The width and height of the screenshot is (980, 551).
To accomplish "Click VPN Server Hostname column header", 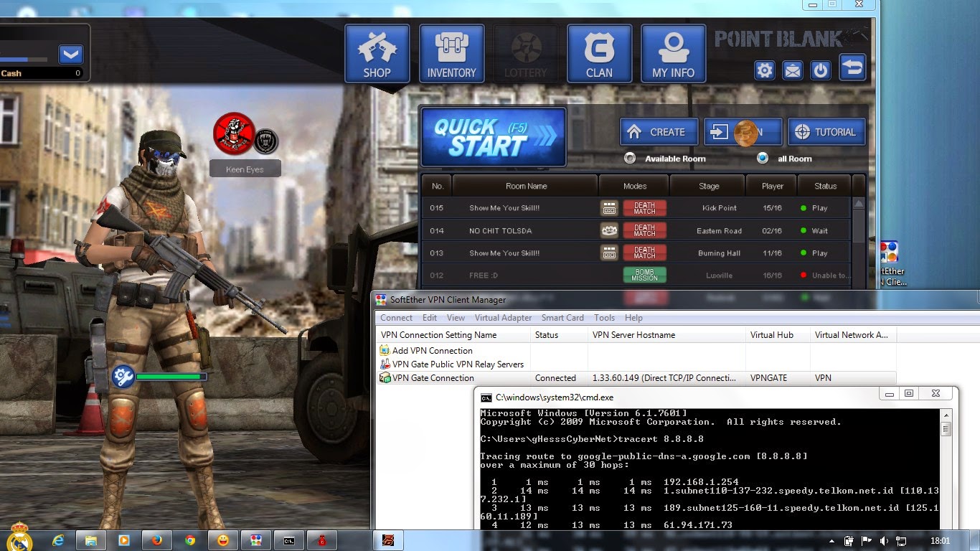I will [x=666, y=335].
